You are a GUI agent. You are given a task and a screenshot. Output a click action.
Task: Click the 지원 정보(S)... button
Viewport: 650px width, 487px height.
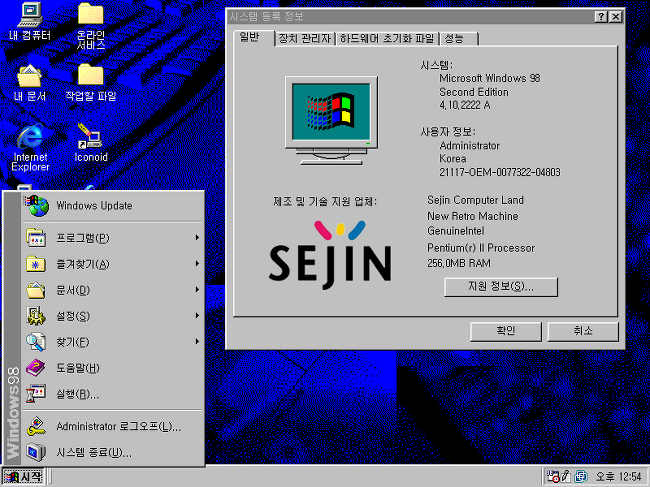[501, 287]
